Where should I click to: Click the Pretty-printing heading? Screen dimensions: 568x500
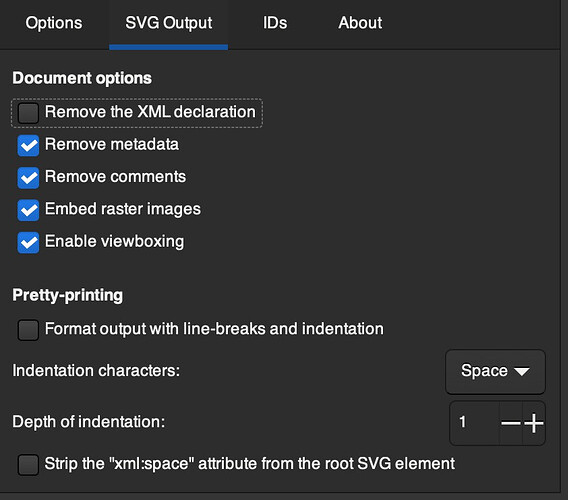(x=67, y=295)
